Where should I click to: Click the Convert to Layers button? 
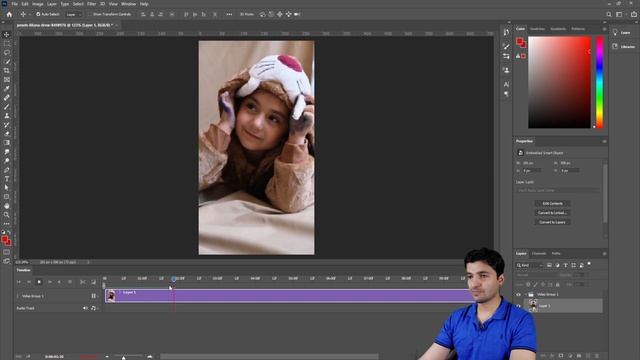pos(552,222)
